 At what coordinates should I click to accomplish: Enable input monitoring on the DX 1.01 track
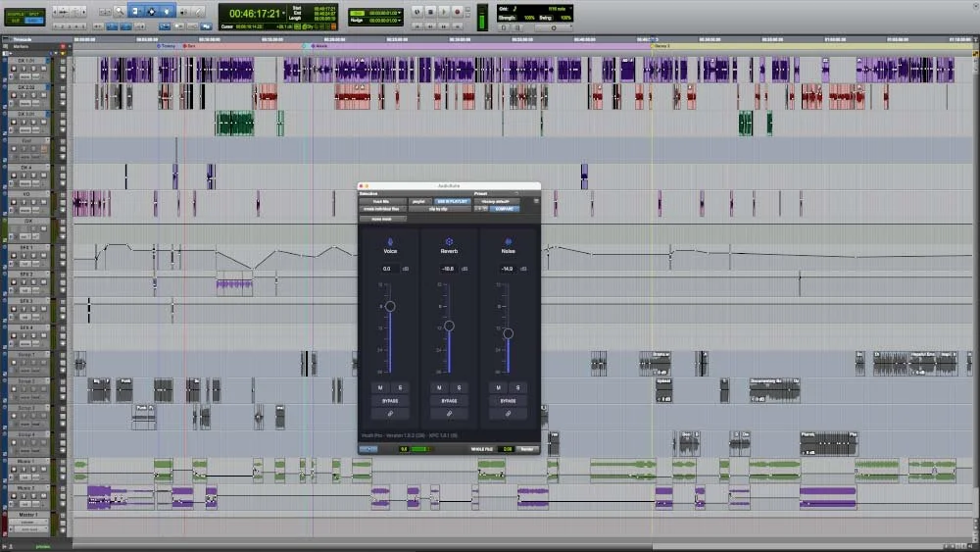point(24,68)
